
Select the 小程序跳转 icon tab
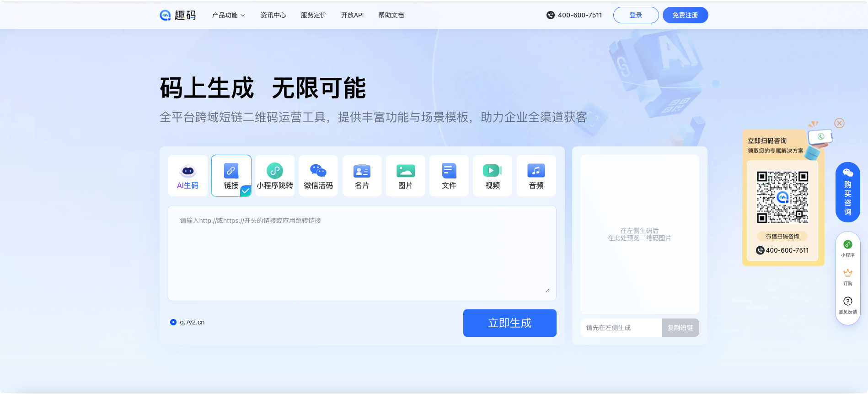[x=275, y=176]
